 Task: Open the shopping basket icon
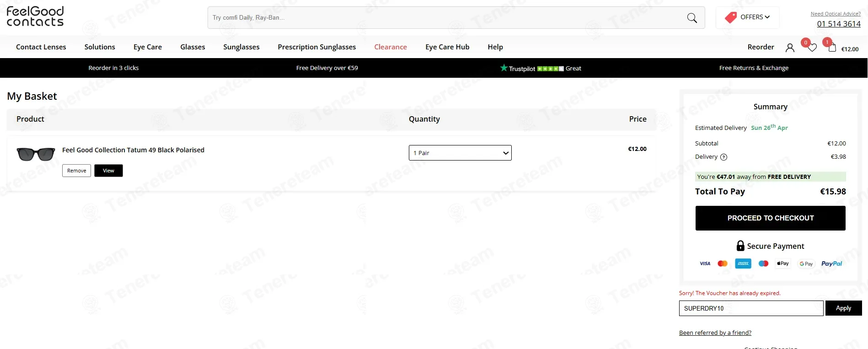(x=832, y=47)
